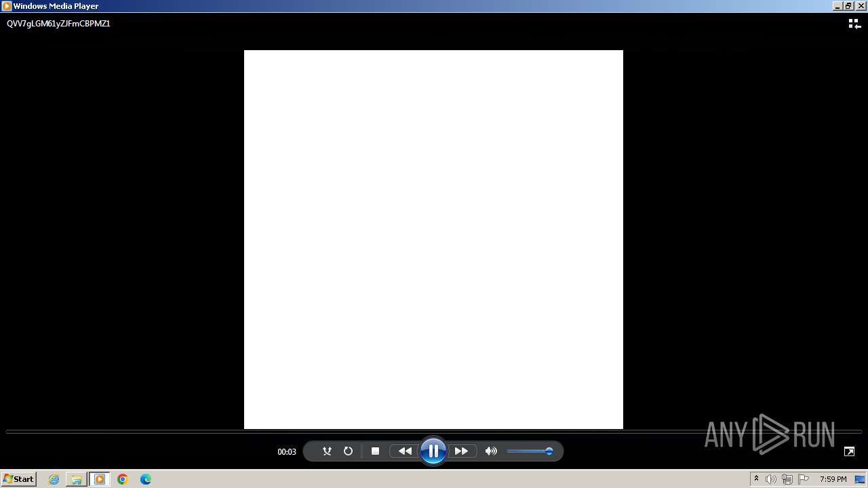Screen dimensions: 868x488
Task: Launch Internet Explorer from the taskbar
Action: 54,479
